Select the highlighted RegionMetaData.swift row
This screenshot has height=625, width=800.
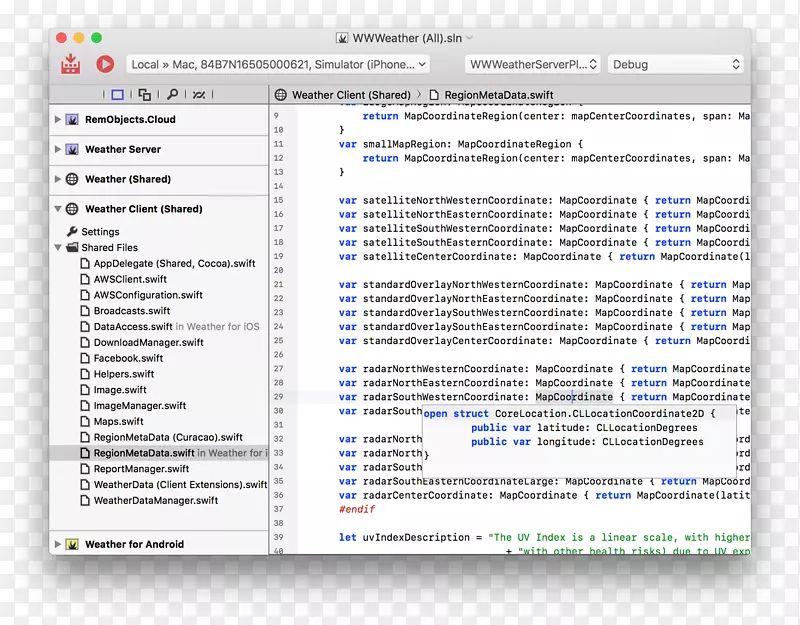(159, 453)
